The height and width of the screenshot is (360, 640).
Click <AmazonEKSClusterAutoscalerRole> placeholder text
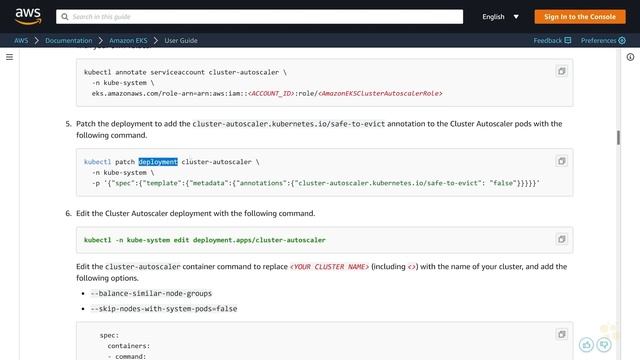pyautogui.click(x=380, y=93)
